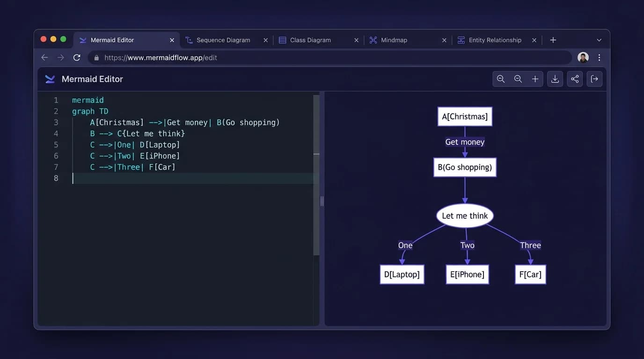Click the plus icon in editor toolbar
644x359 pixels.
click(535, 79)
